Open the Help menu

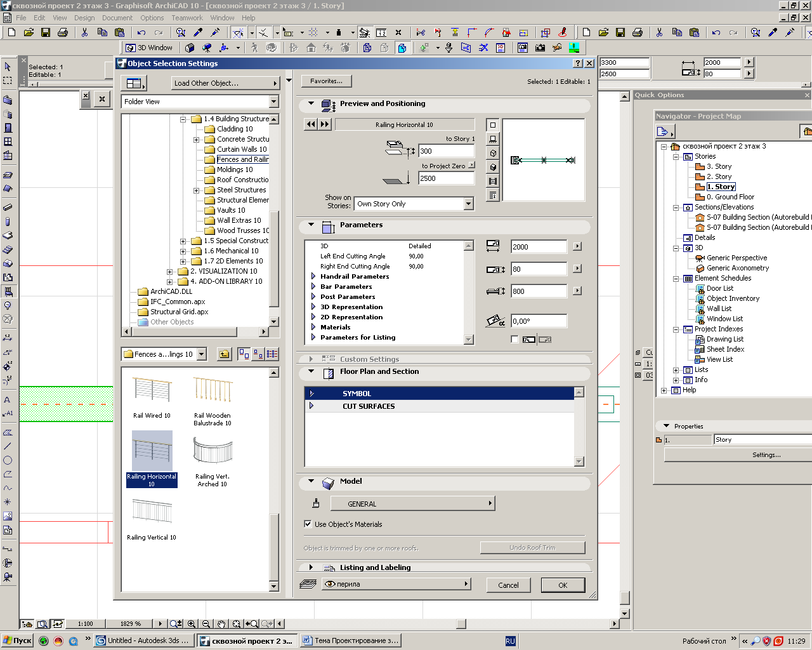pyautogui.click(x=249, y=18)
